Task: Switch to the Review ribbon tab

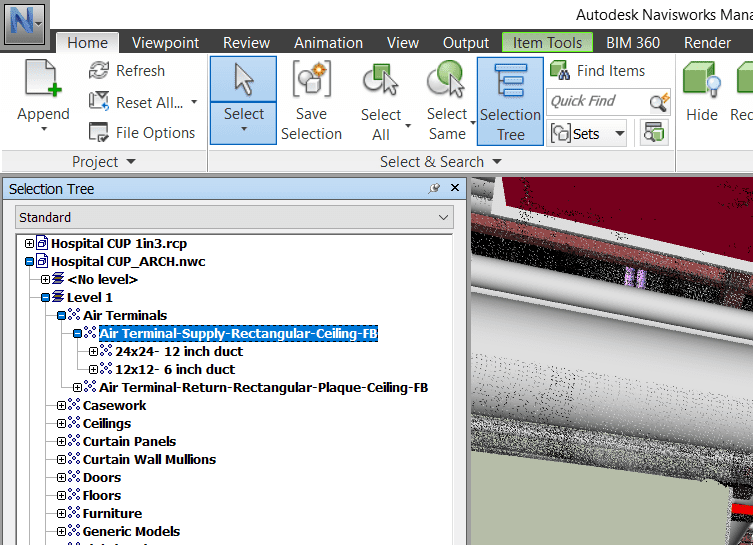Action: tap(246, 43)
